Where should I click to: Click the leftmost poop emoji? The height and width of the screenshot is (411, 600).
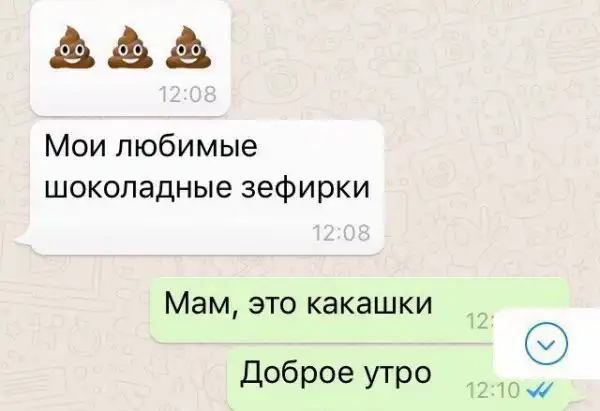tap(72, 47)
